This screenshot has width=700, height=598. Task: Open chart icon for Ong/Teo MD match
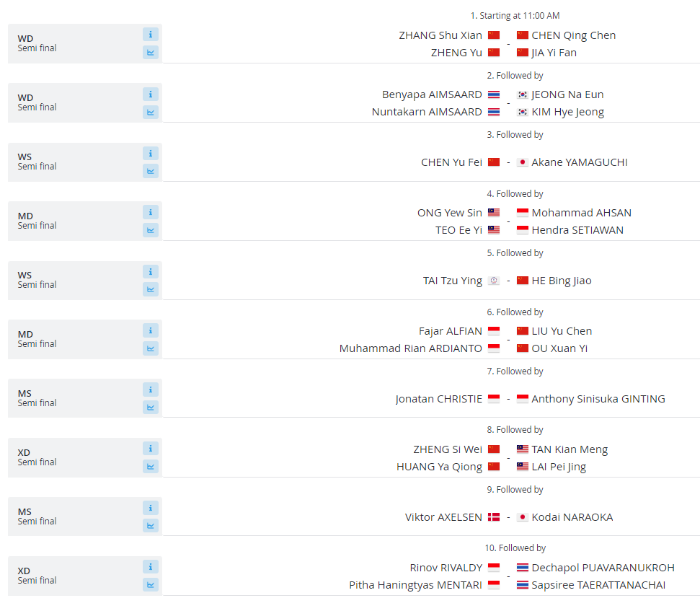(150, 230)
